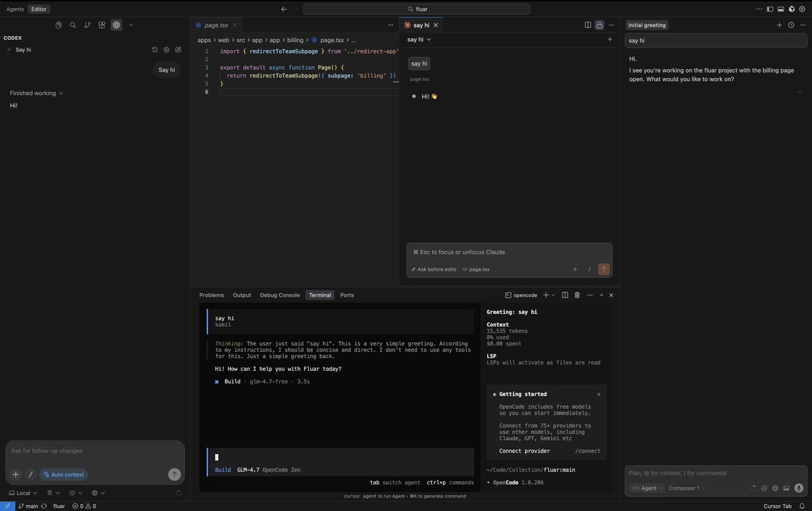Focus the Ask for follow-up changes input
Viewport: 812px width, 511px height.
[95, 451]
